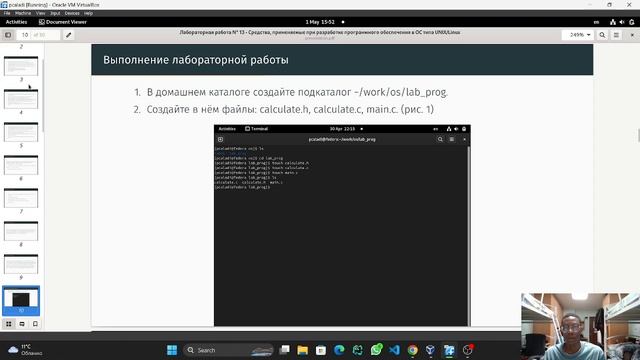Select page 7 thumbnail in sidebar
640x360 pixels.
pos(21,198)
